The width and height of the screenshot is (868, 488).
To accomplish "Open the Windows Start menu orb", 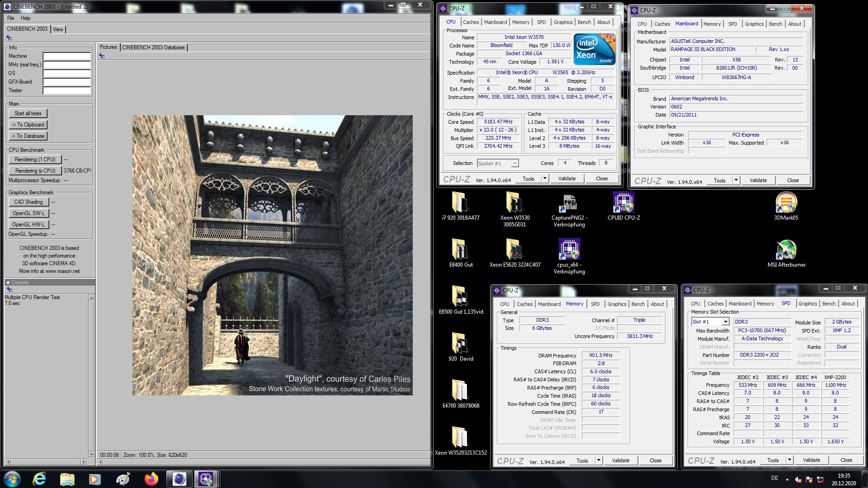I will click(x=12, y=479).
